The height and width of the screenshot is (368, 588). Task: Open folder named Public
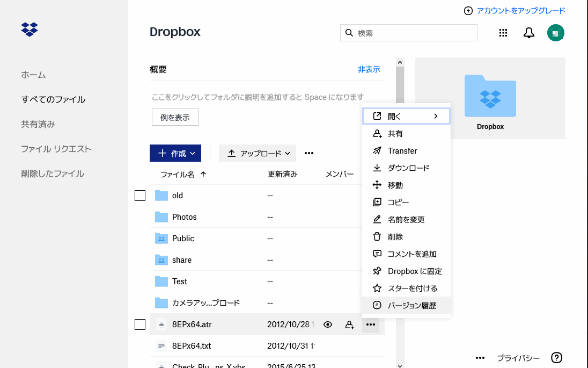pos(183,239)
